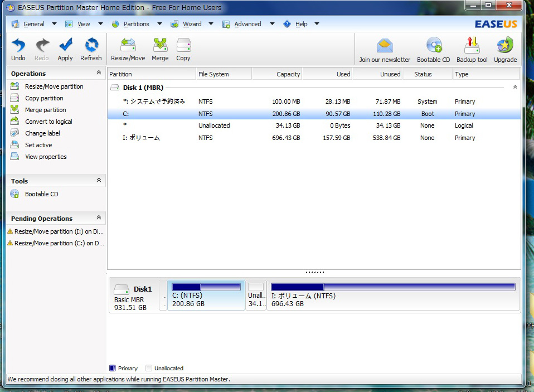Click Convert to logical in Operations

click(48, 122)
